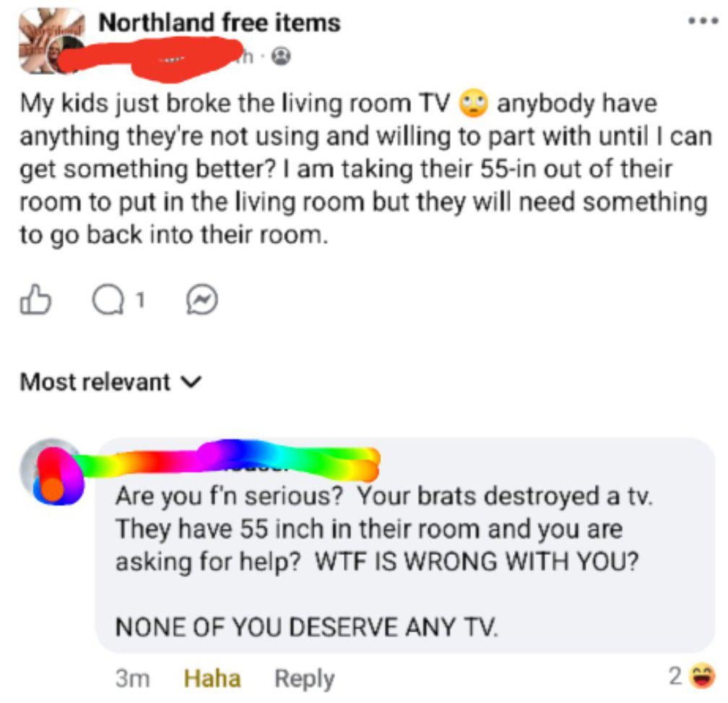Select the NONE OF YOU DESERVE comment bubble
This screenshot has height=703, width=728.
tap(405, 545)
